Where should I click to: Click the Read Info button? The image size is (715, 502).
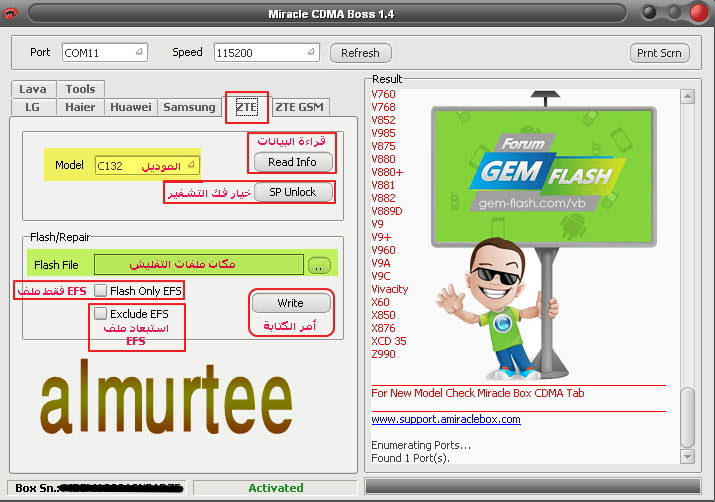click(x=293, y=162)
